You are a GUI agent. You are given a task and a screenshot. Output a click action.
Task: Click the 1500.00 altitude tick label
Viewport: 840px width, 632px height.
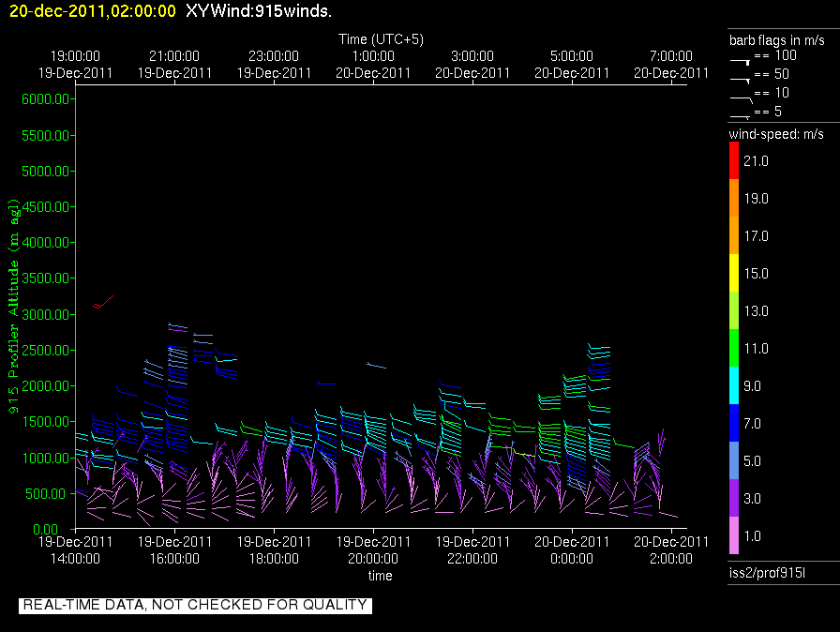[x=45, y=422]
